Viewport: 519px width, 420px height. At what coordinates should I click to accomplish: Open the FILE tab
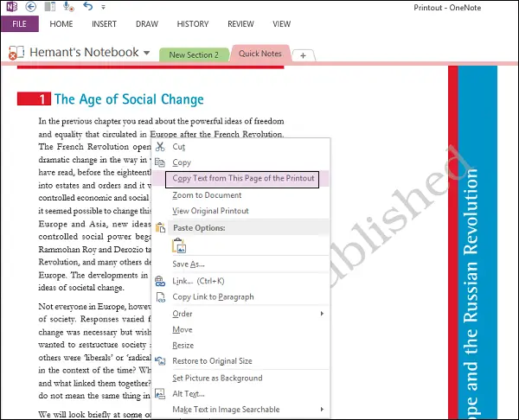[x=20, y=24]
